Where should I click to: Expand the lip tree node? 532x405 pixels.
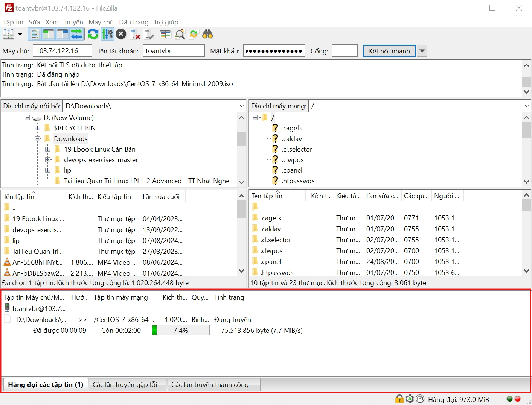pyautogui.click(x=47, y=170)
